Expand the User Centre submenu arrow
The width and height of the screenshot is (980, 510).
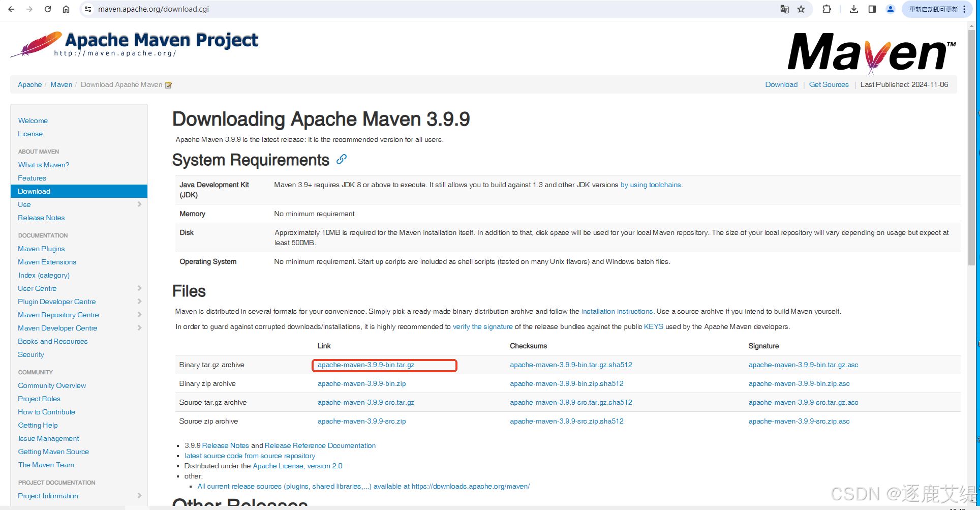click(x=140, y=288)
